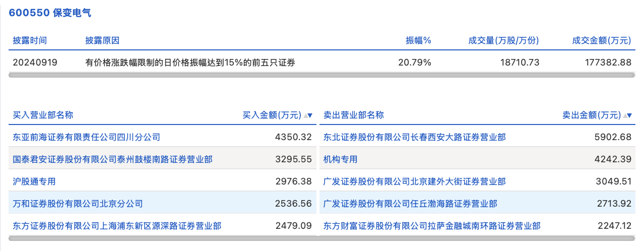View 东方证券上海浦东新区源深路证券营业部

pos(117,226)
